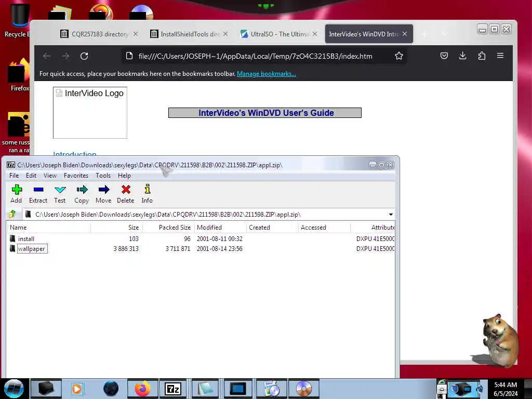The image size is (532, 399).
Task: Click the Introduction link in the page
Action: pos(75,154)
